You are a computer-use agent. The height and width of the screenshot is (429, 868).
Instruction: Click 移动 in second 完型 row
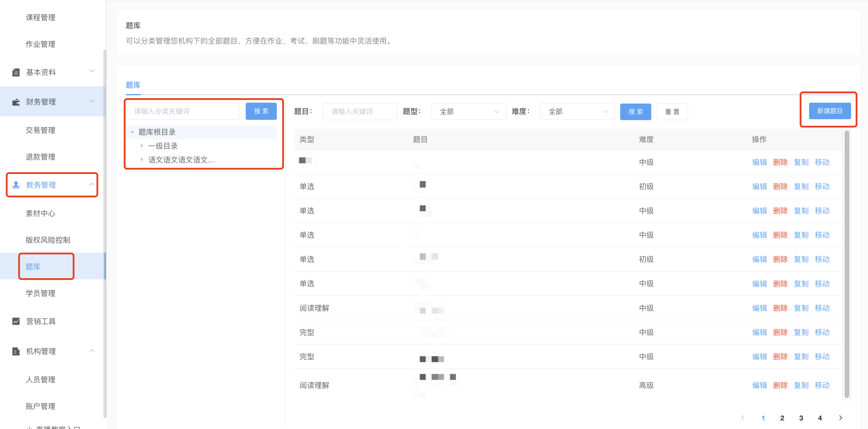coord(822,357)
